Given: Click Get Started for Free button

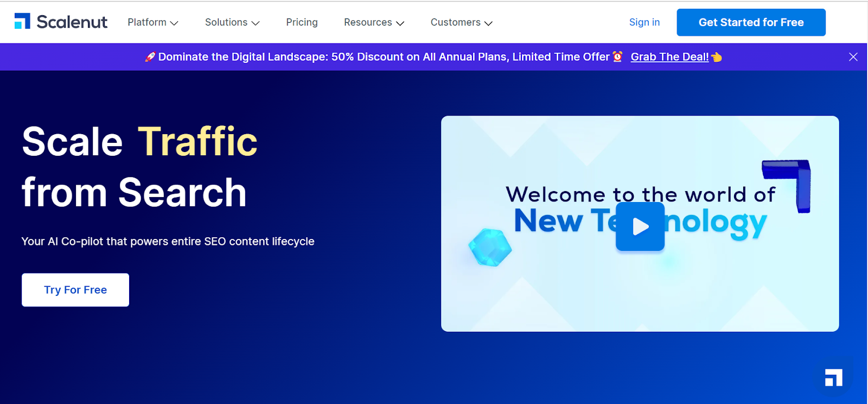Looking at the screenshot, I should tap(751, 22).
